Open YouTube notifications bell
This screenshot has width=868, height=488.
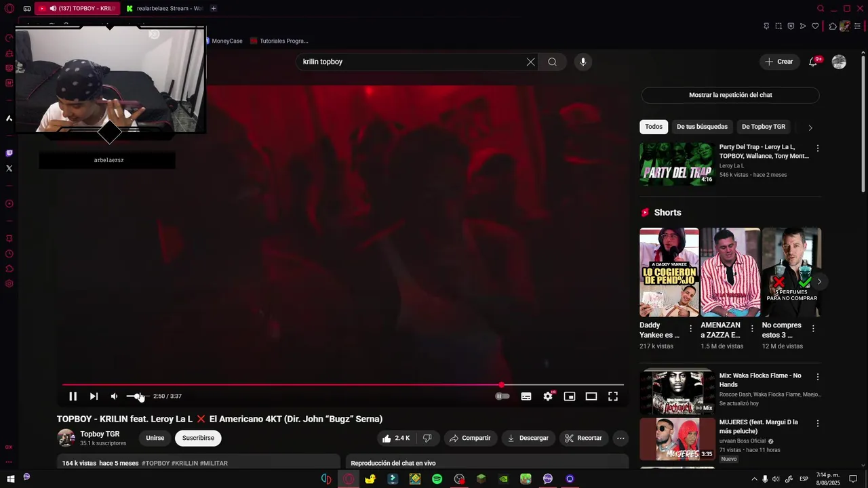click(x=813, y=62)
